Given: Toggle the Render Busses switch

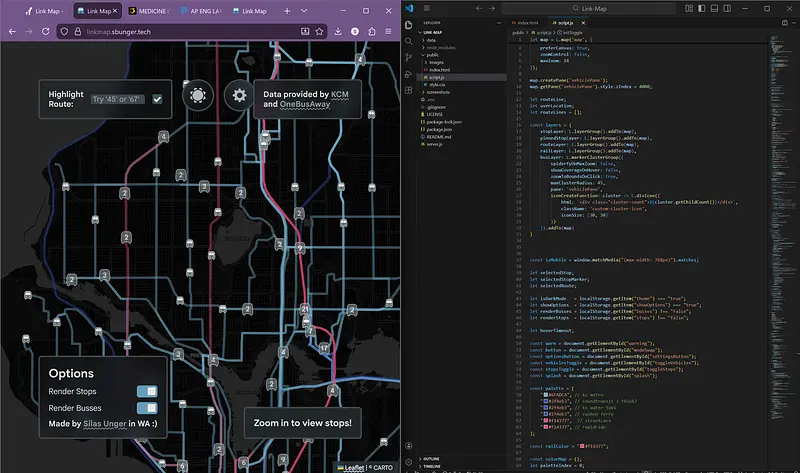Looking at the screenshot, I should [147, 408].
